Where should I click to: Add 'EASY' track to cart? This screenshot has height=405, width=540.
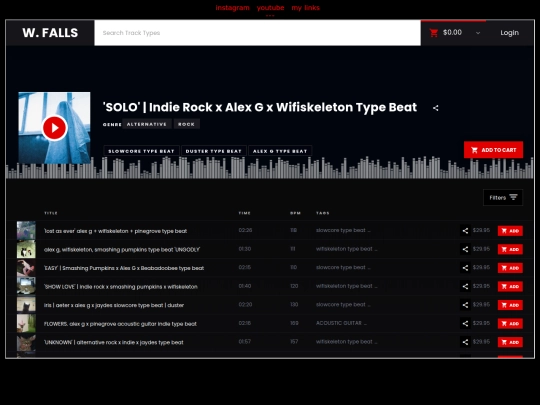click(x=510, y=268)
